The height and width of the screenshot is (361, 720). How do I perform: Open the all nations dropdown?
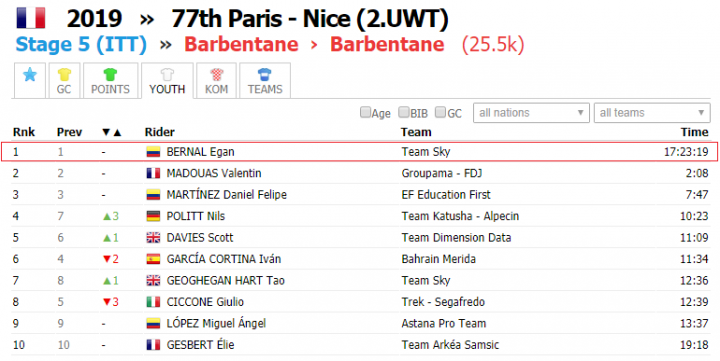[531, 113]
